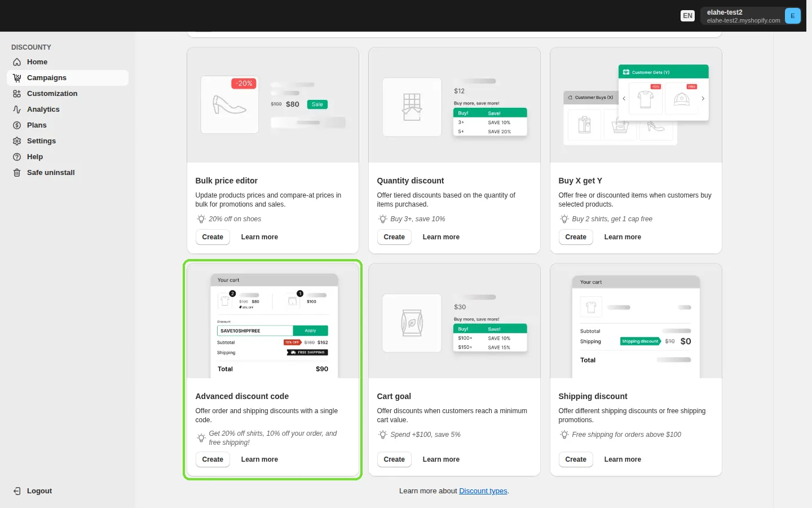The image size is (812, 508).
Task: Click the lightbulb icon beside 'Buy 3+, save 10%'
Action: tap(383, 219)
